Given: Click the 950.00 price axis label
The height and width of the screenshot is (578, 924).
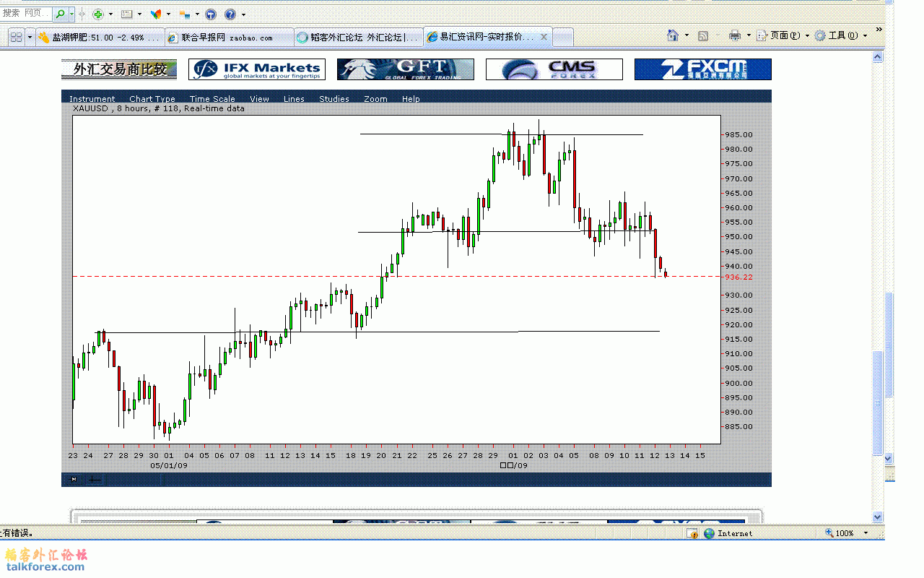Looking at the screenshot, I should point(739,237).
